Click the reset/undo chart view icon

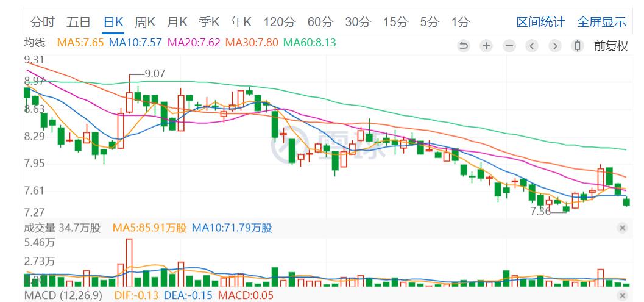coord(464,46)
